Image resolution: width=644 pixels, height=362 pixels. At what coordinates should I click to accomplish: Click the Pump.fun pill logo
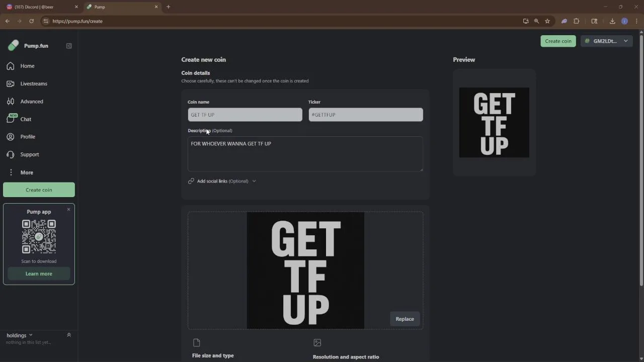[x=13, y=46]
